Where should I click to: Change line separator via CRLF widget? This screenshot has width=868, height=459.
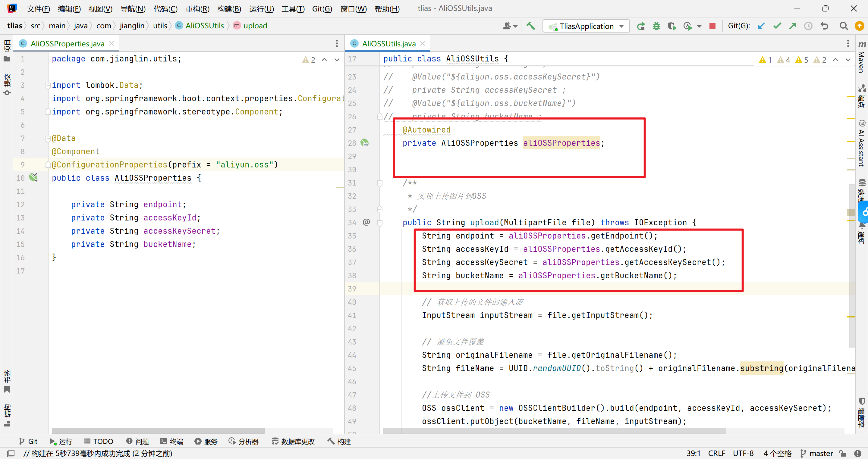tap(716, 453)
